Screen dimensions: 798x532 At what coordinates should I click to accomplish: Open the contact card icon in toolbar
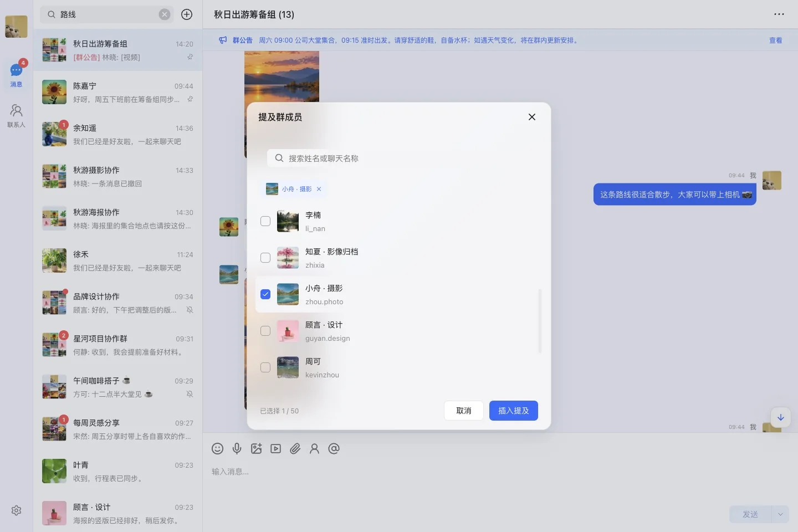click(314, 449)
